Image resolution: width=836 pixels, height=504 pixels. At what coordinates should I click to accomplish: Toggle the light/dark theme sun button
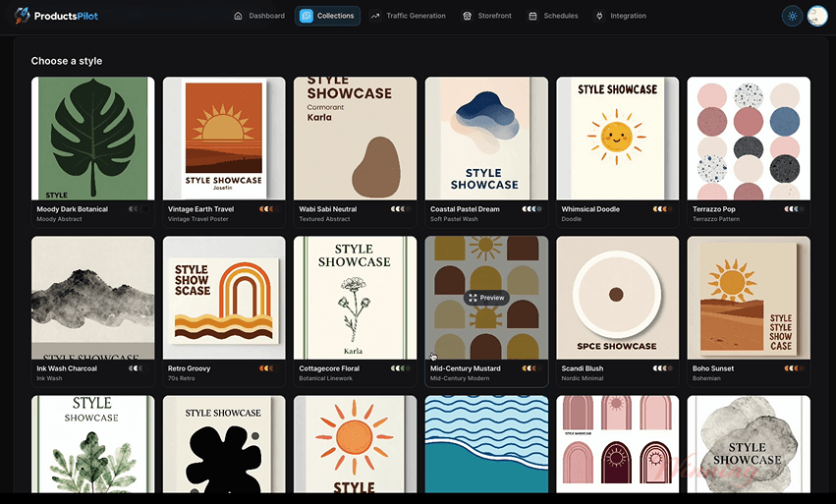pyautogui.click(x=792, y=16)
